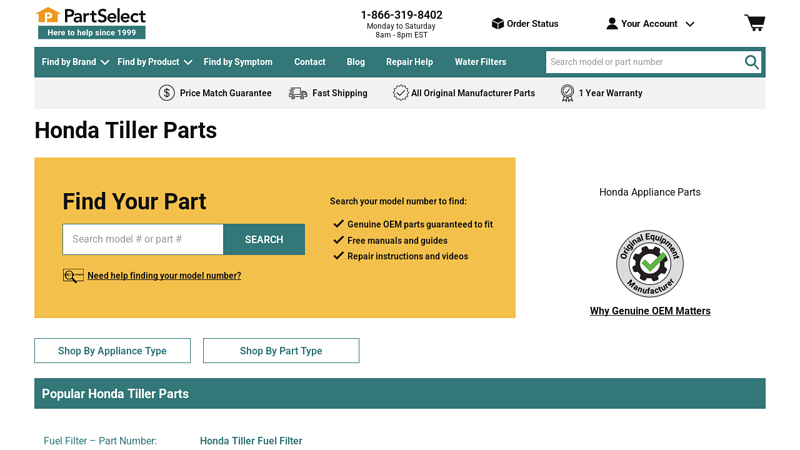Click the Price Match Guarantee dollar icon
Viewport: 800px width, 450px height.
click(167, 93)
